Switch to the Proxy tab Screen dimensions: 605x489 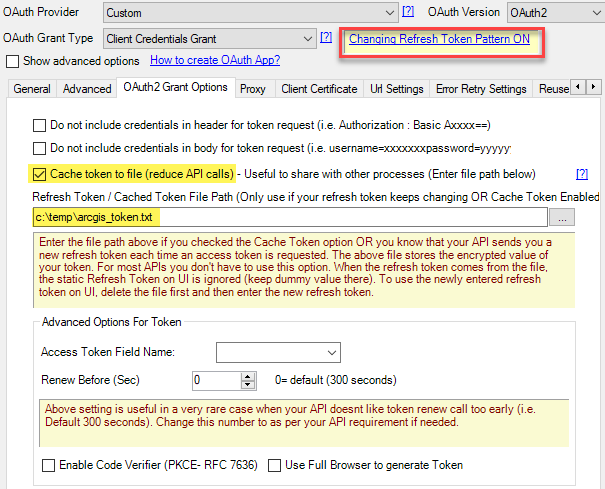(253, 89)
